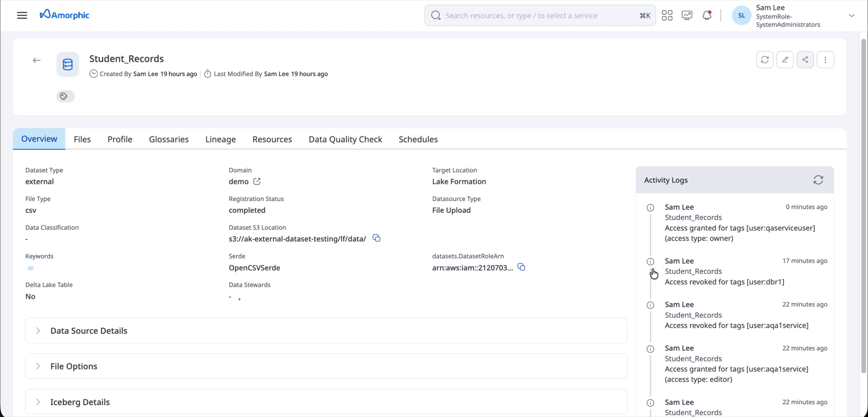
Task: Open the Data Quality Check tab
Action: point(345,139)
